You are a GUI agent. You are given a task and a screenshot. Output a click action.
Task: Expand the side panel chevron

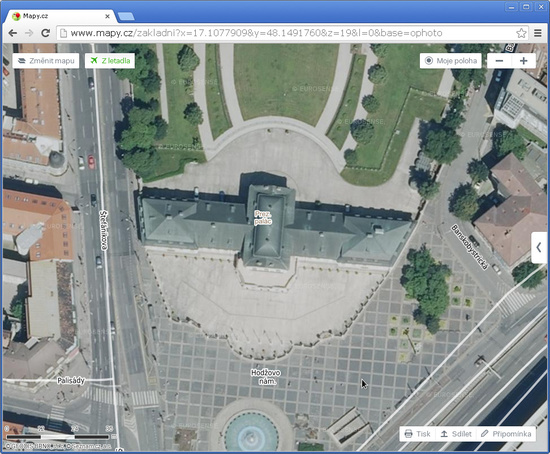point(539,247)
